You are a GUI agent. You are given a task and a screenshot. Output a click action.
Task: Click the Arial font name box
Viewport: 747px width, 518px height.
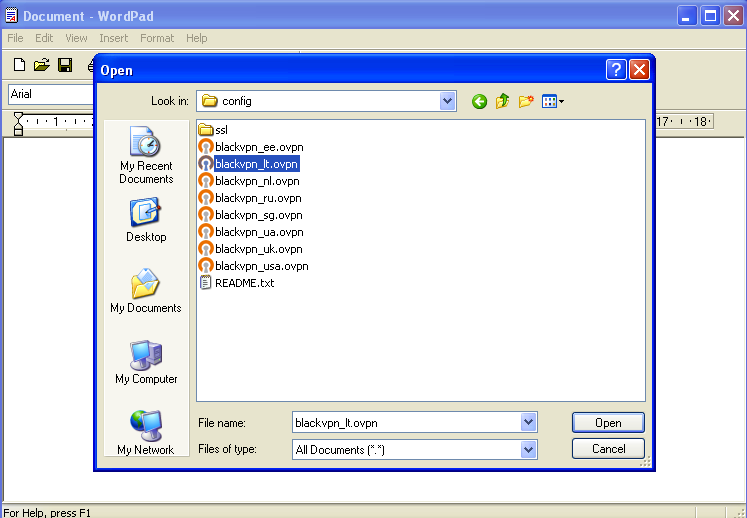point(50,94)
